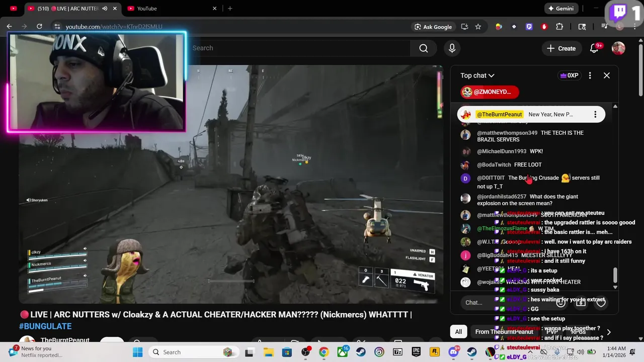Click the colorful circles extension icon
Viewport: 644px width, 362px height.
click(499, 27)
